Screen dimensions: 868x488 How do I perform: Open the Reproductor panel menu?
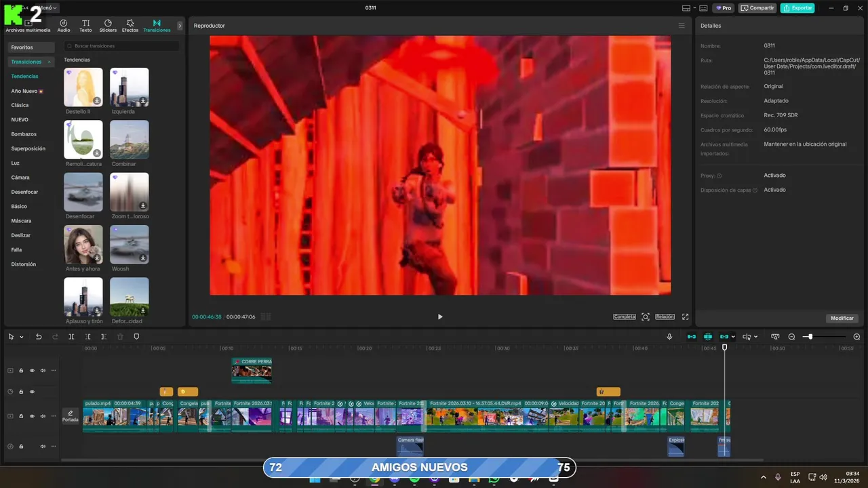(x=682, y=26)
